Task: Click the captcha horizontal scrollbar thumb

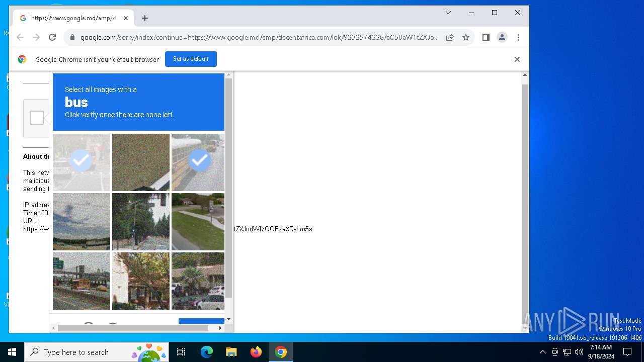Action: click(133, 328)
